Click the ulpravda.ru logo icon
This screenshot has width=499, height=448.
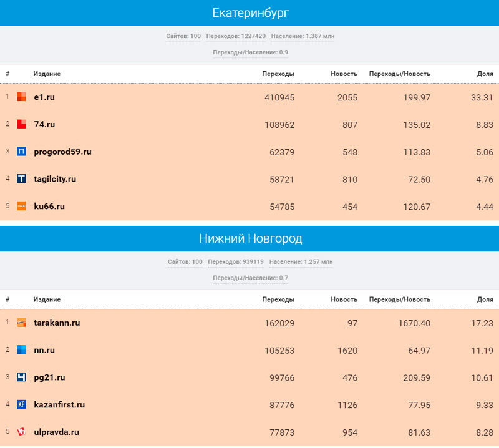point(21,432)
